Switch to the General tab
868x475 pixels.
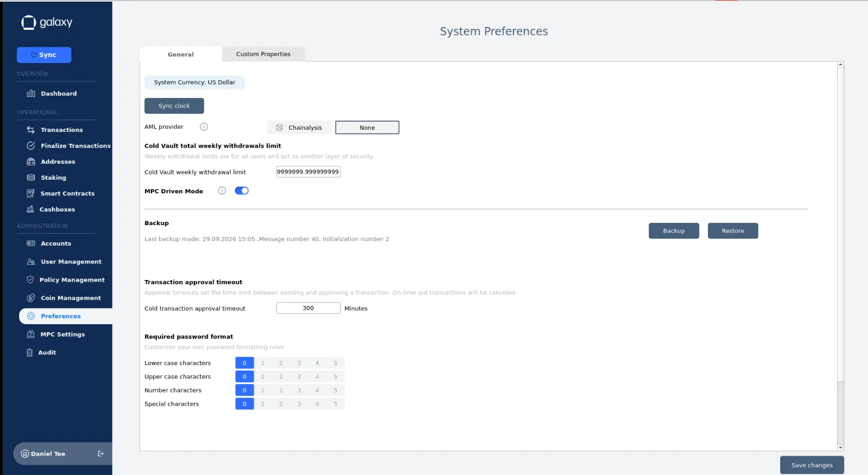pos(180,54)
